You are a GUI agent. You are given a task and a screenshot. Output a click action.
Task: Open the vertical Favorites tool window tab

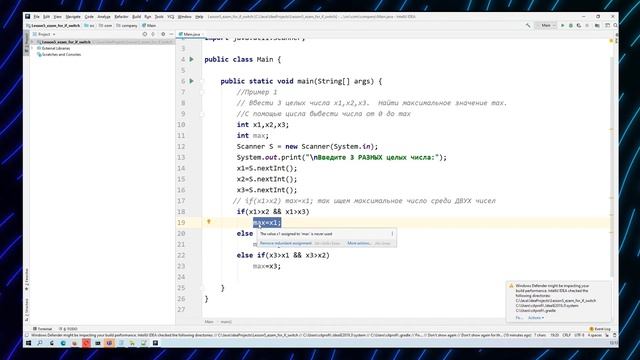pyautogui.click(x=27, y=279)
